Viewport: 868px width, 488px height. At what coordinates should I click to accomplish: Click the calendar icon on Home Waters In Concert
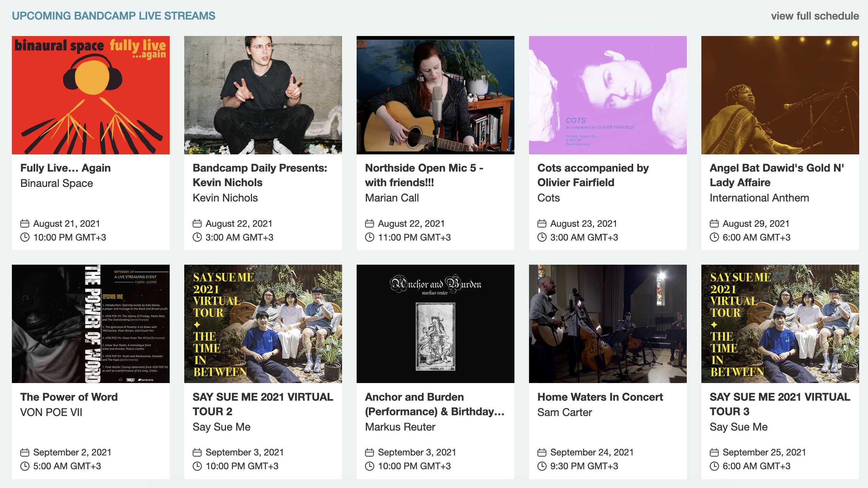(542, 452)
